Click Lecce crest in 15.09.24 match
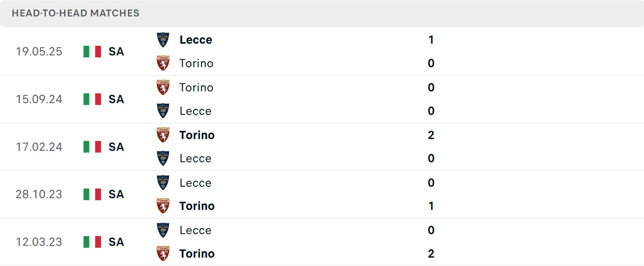 point(163,111)
